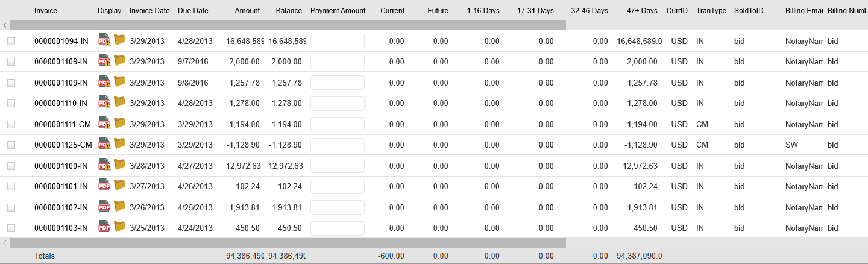Open PDF for invoice 0000001094-IN
The image size is (868, 264).
click(x=104, y=40)
